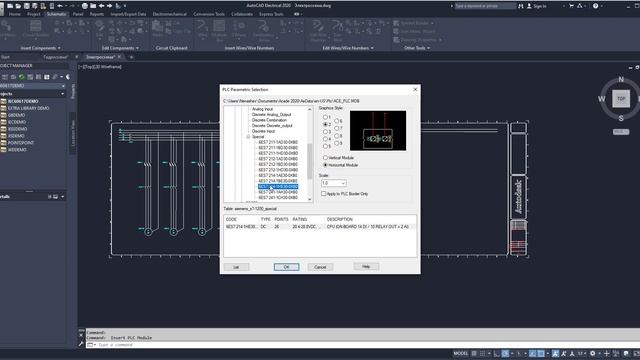This screenshot has width=640, height=360.
Task: Open the Details panel dropdown arrow
Action: click(62, 197)
